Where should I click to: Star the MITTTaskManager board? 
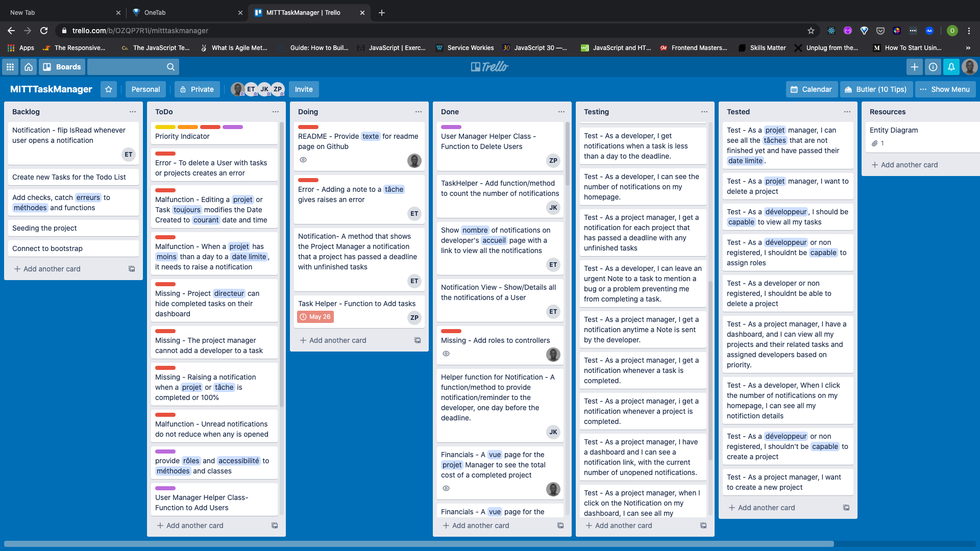(108, 89)
